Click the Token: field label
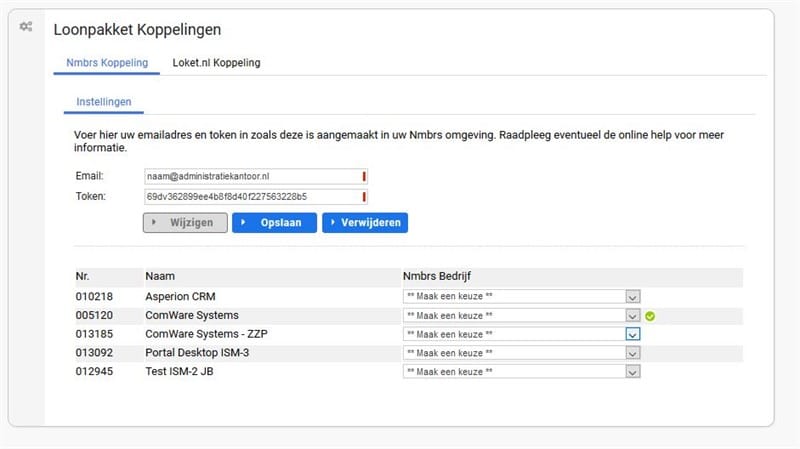This screenshot has width=800, height=449. [90, 196]
